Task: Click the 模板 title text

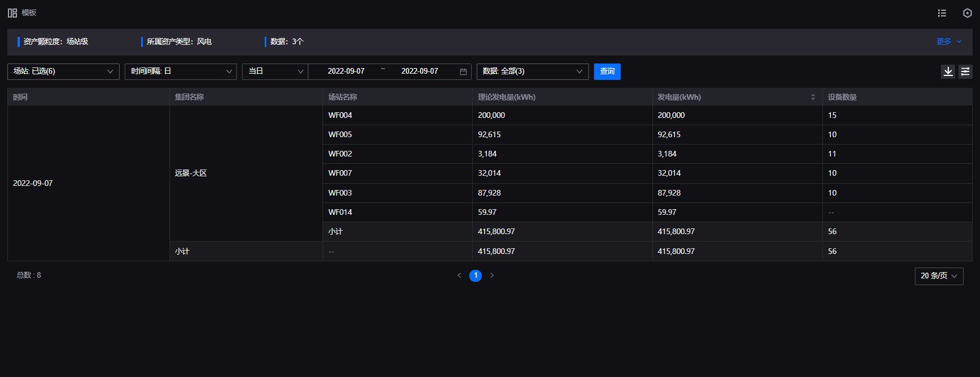Action: [x=29, y=12]
